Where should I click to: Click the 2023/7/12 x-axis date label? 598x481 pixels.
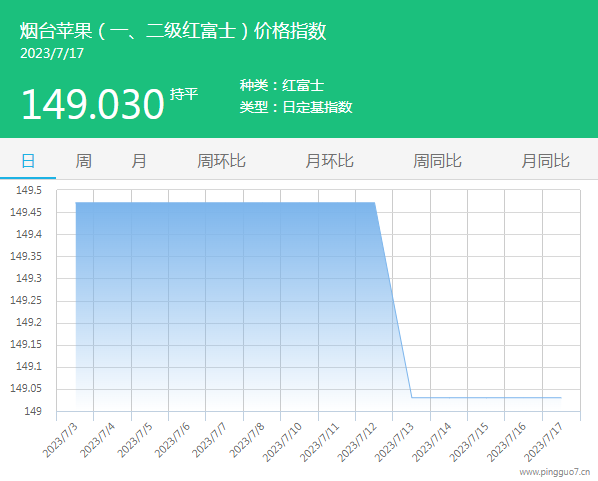(357, 442)
